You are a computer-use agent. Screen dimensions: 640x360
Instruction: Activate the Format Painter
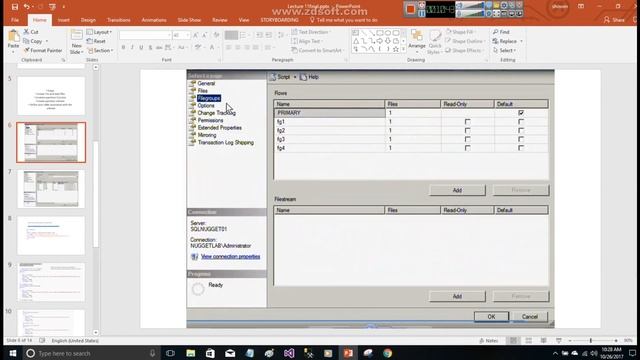point(42,51)
